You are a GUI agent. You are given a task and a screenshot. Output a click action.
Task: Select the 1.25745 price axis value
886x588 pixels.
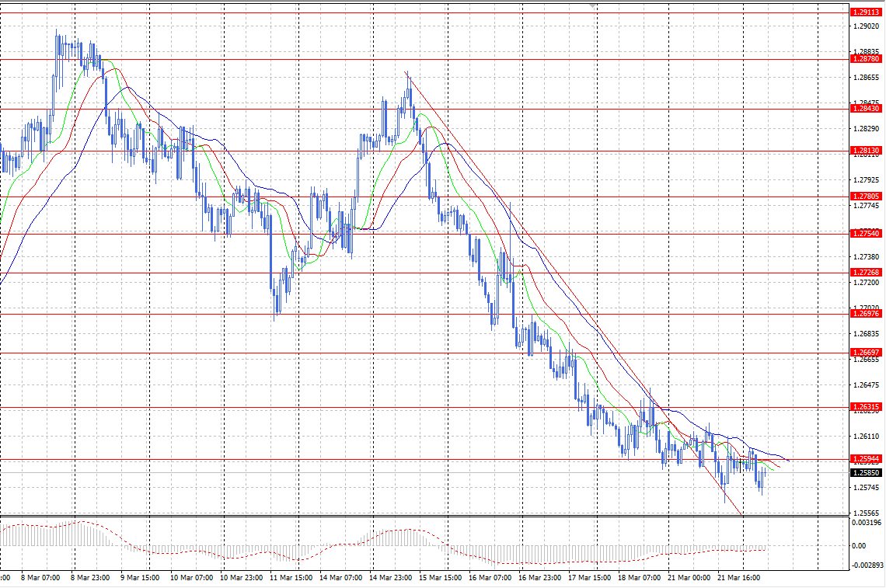867,488
